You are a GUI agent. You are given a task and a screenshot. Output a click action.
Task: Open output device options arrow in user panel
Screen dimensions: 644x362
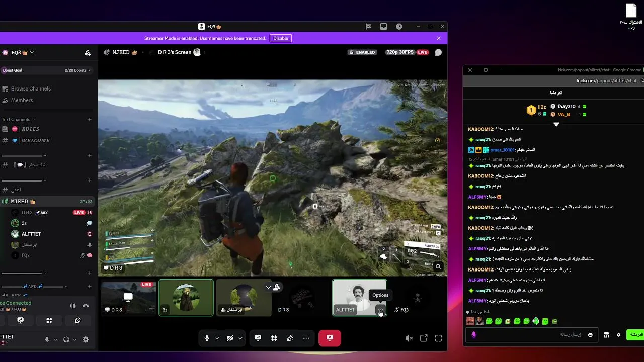(74, 340)
